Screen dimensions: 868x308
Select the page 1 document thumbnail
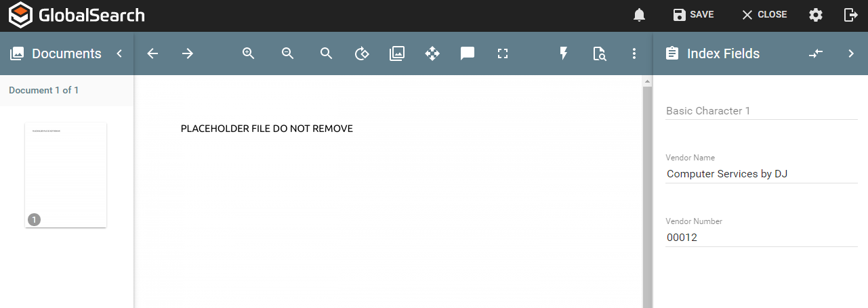66,175
